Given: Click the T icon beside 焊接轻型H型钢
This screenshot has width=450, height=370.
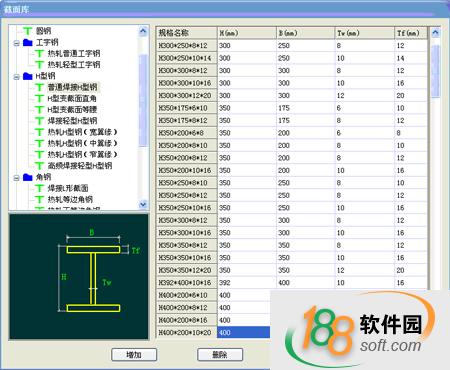Looking at the screenshot, I should [x=39, y=121].
